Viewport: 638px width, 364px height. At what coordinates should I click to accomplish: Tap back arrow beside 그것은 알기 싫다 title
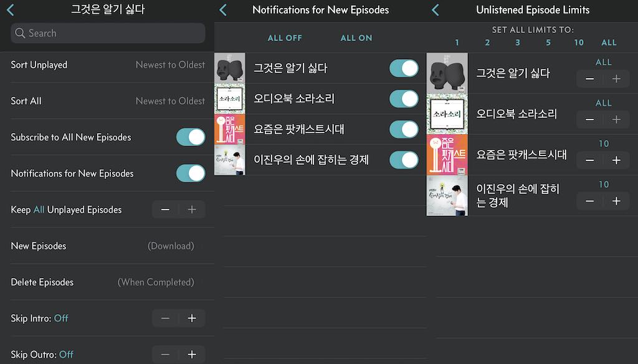click(x=11, y=10)
